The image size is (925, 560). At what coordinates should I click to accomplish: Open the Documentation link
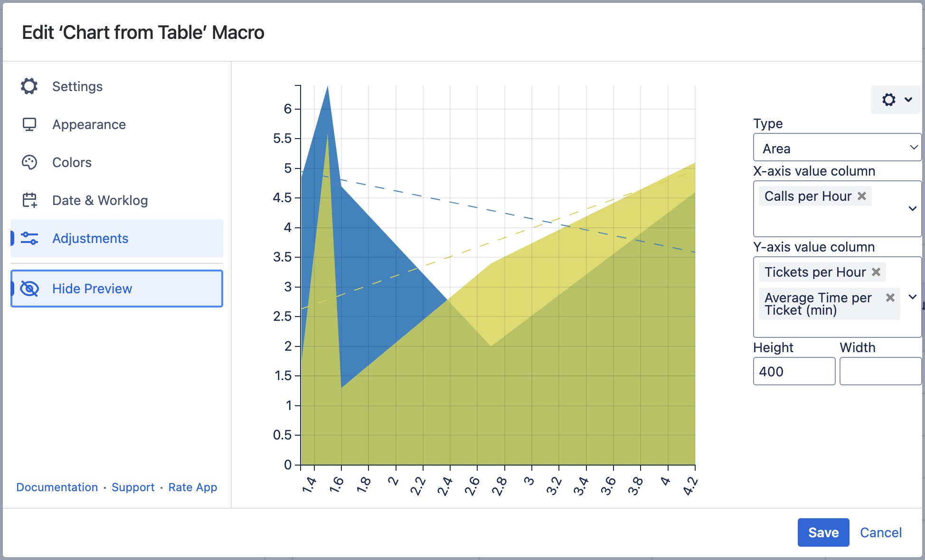pyautogui.click(x=57, y=487)
